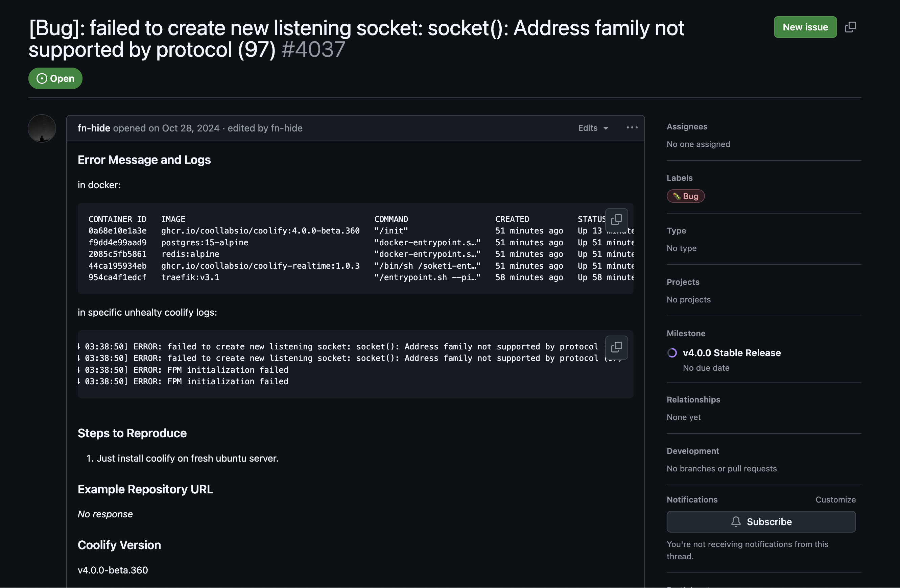
Task: Click the bell icon in Subscribe button
Action: tap(735, 522)
